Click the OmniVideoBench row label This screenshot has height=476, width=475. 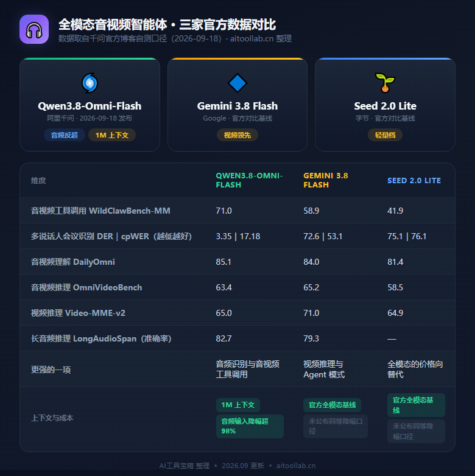pyautogui.click(x=86, y=287)
